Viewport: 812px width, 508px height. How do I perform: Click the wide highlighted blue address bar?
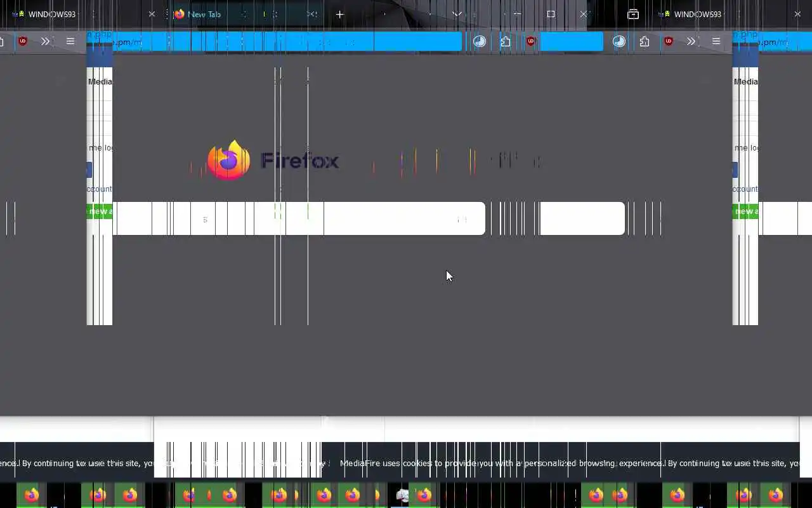(x=287, y=42)
